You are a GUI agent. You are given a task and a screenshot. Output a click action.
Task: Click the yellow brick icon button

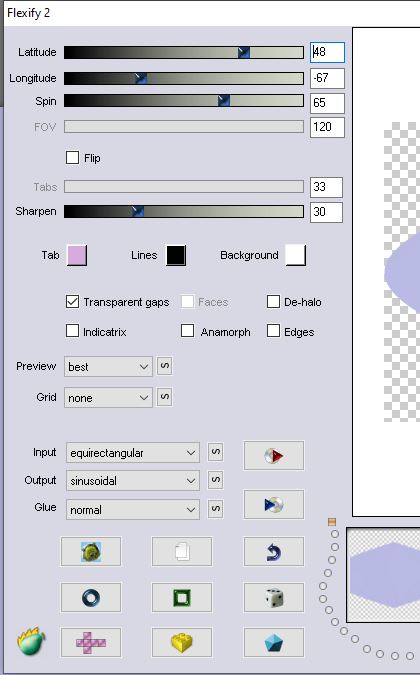click(x=182, y=643)
